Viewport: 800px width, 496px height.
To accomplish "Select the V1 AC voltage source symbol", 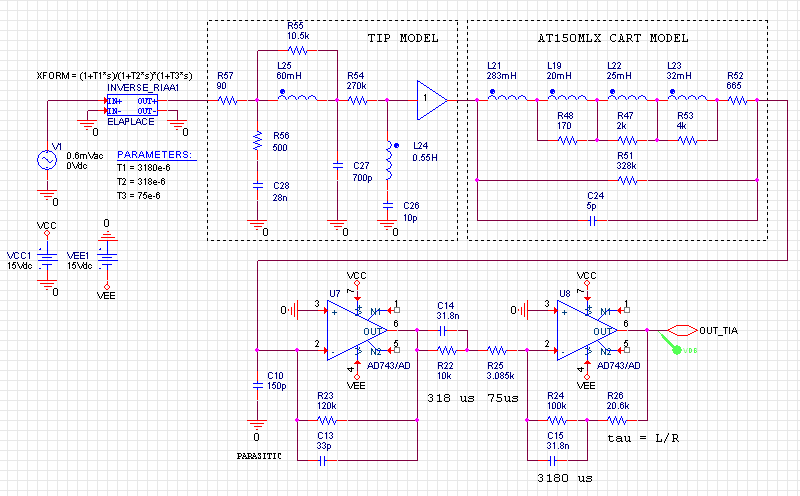I will tap(47, 160).
